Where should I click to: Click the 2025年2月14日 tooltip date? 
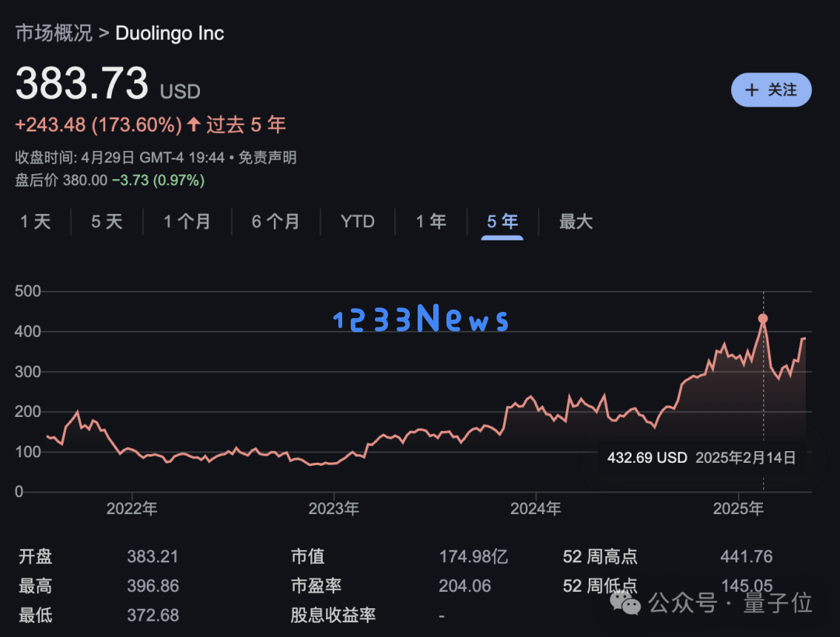(x=746, y=457)
